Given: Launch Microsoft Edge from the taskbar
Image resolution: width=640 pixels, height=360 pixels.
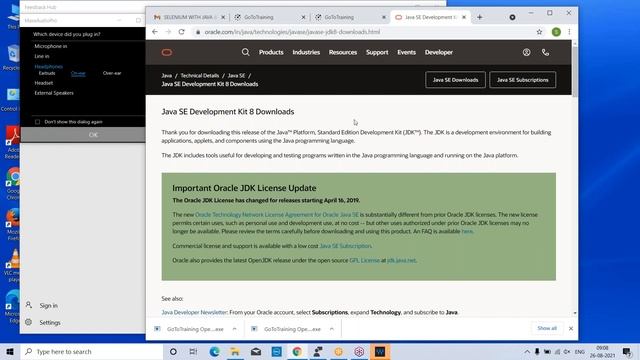Looking at the screenshot, I should (x=214, y=351).
